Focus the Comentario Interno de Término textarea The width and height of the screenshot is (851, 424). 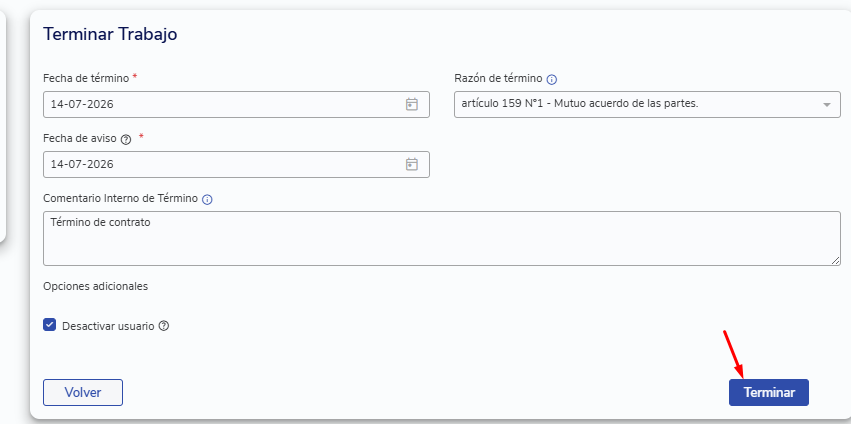(442, 238)
